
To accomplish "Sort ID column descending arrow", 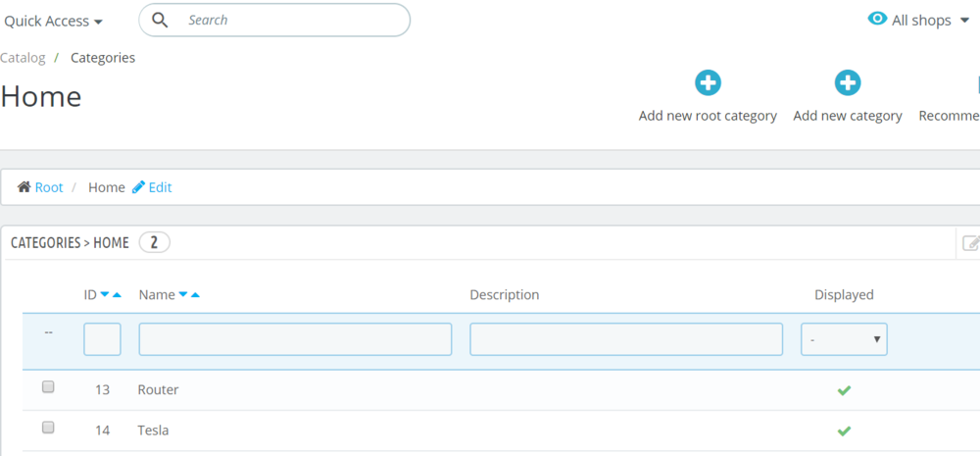I will pos(105,294).
